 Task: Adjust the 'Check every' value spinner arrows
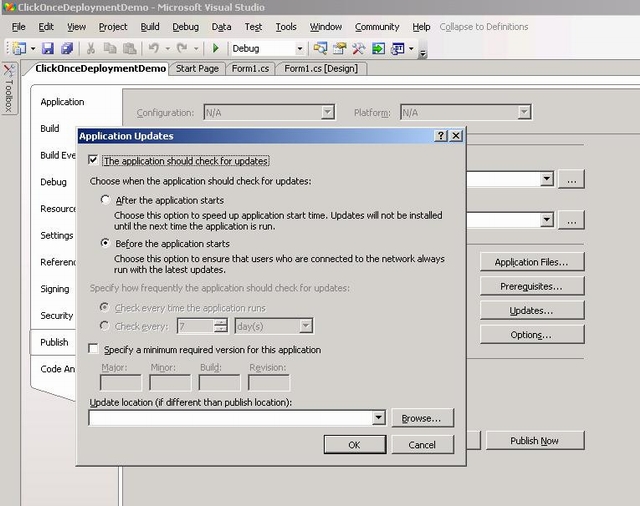[220, 326]
